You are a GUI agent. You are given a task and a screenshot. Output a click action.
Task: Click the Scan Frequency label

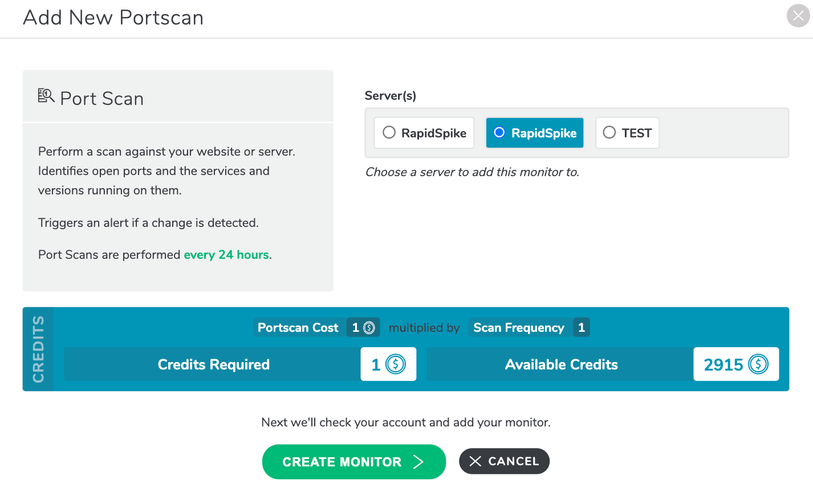click(519, 328)
